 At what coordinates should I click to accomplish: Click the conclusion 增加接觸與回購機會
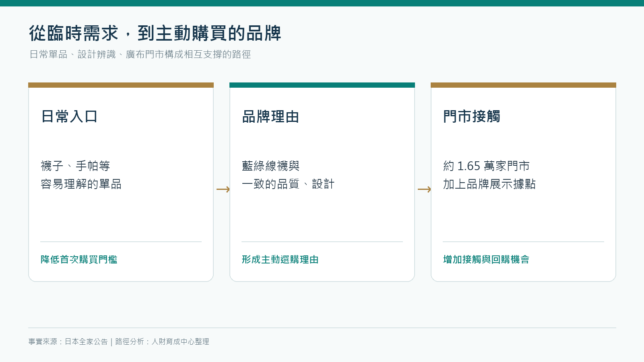[486, 259]
